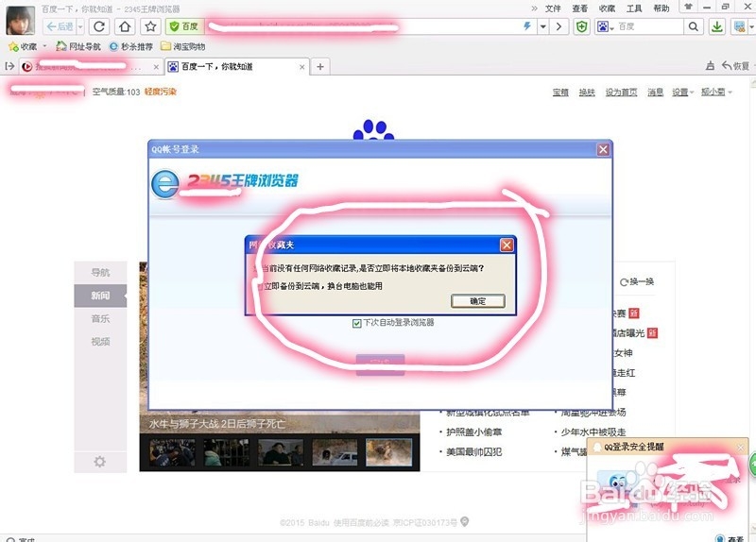Viewport: 756px width, 542px height.
Task: Open the 收藏 menu
Action: pyautogui.click(x=607, y=8)
